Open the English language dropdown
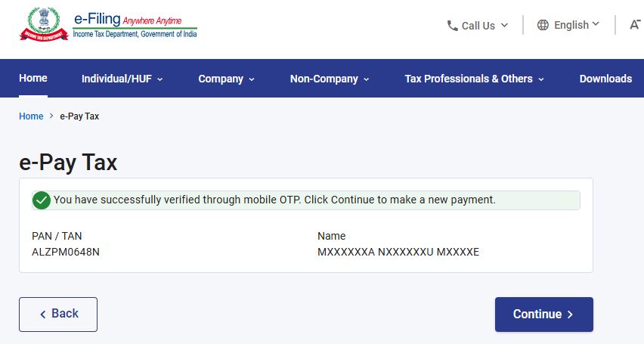The image size is (644, 344). 568,25
